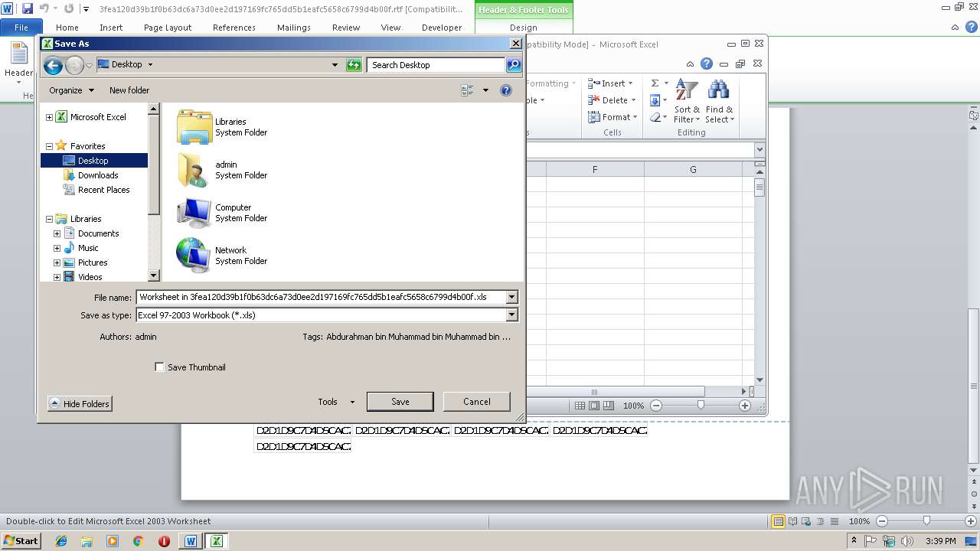Switch to the Word Insert tab
Screen dimensions: 980x551
111,28
